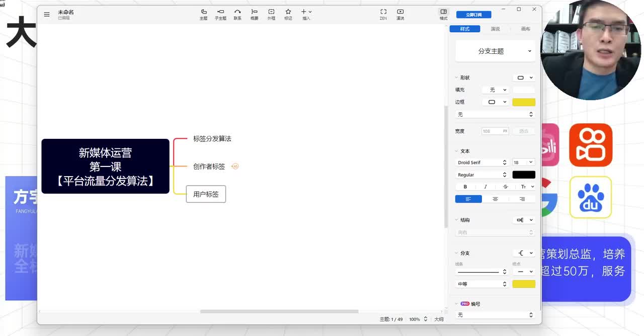Select the 外框 (boundary) tool

[x=271, y=15]
